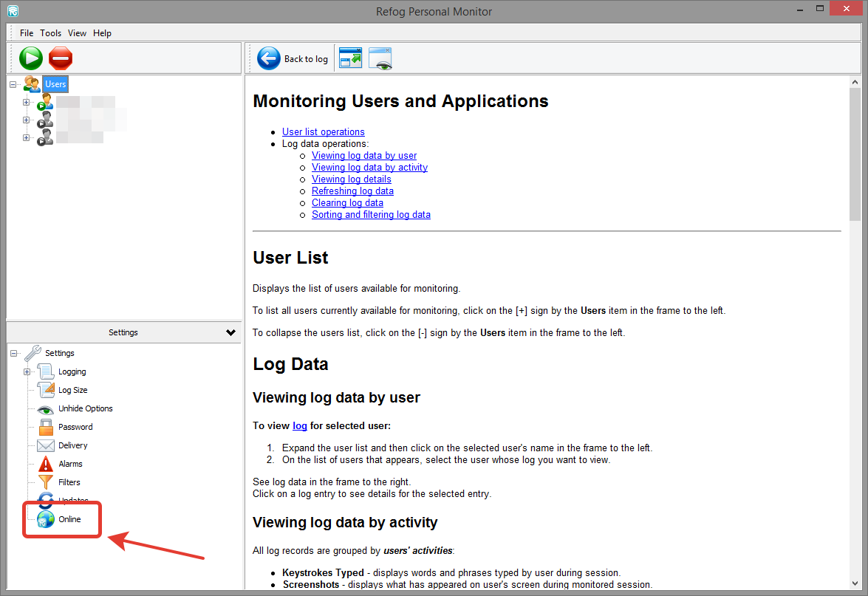
Task: Click the Back to log label
Action: 306,58
